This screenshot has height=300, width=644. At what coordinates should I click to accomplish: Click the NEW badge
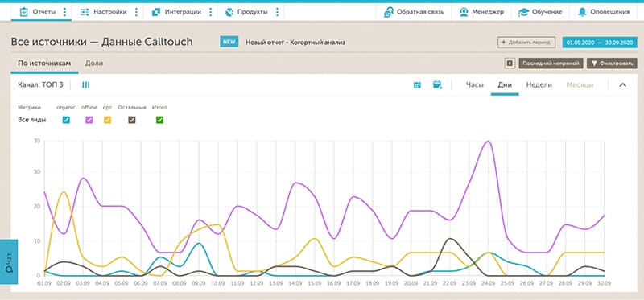[x=229, y=42]
